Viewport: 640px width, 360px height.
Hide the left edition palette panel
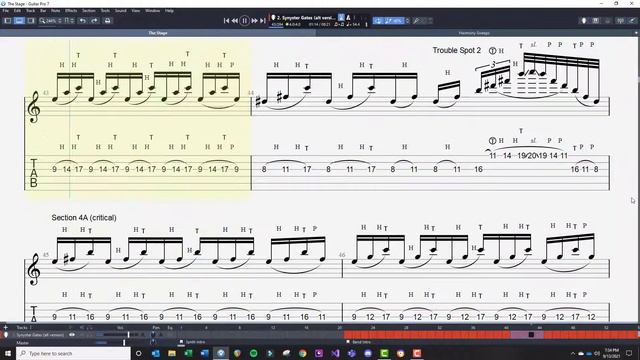[x=7, y=20]
